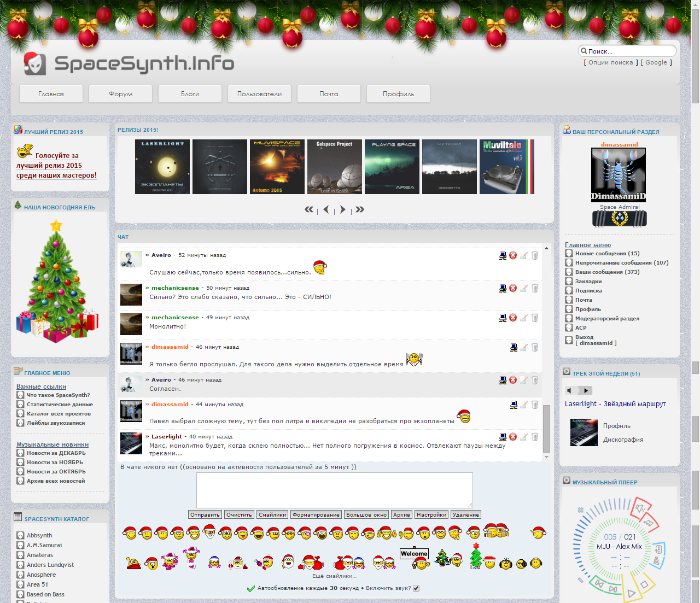
Task: Play the next track of the week
Action: pos(586,390)
